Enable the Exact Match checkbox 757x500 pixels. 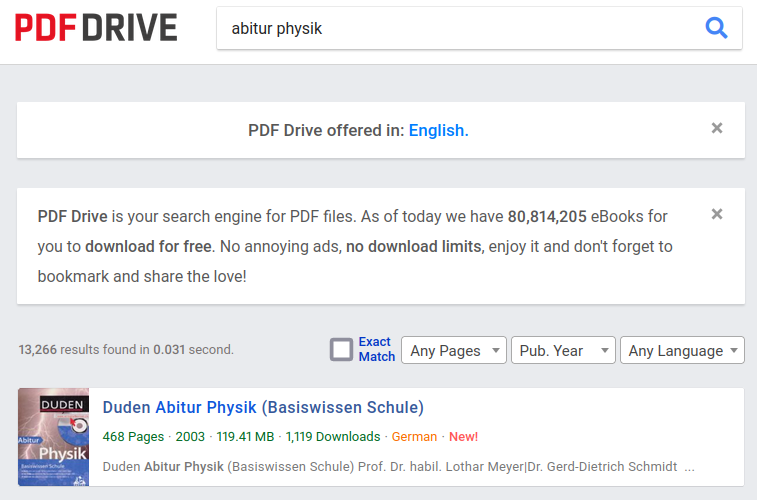pyautogui.click(x=342, y=350)
